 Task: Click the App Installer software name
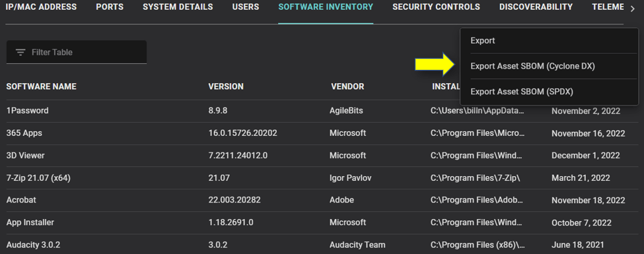[x=30, y=222]
